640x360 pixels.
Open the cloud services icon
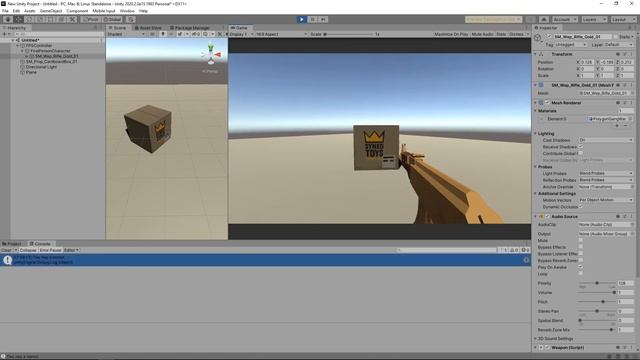coord(544,19)
